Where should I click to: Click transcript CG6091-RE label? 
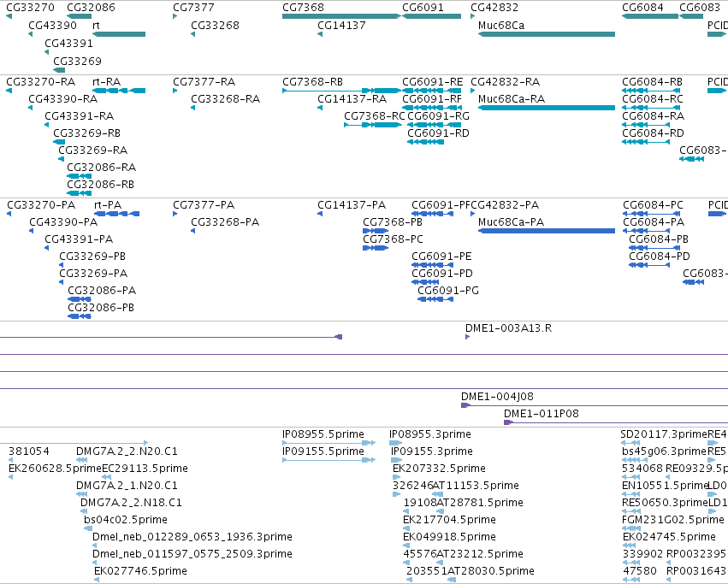click(432, 82)
